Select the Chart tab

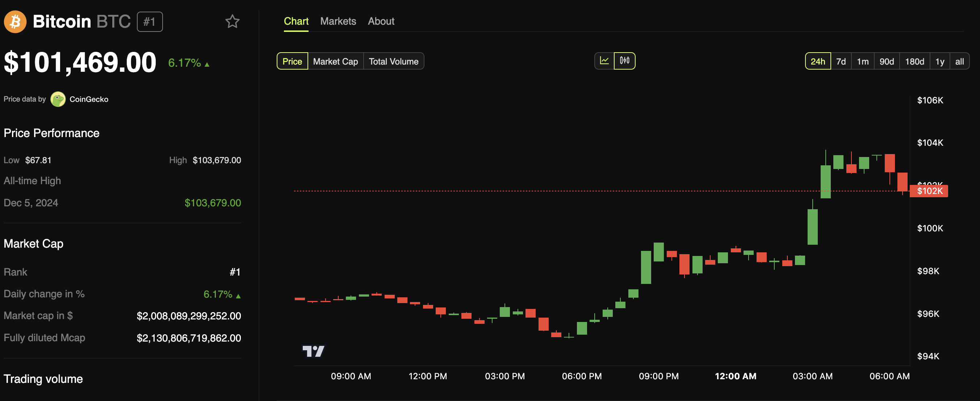click(296, 21)
